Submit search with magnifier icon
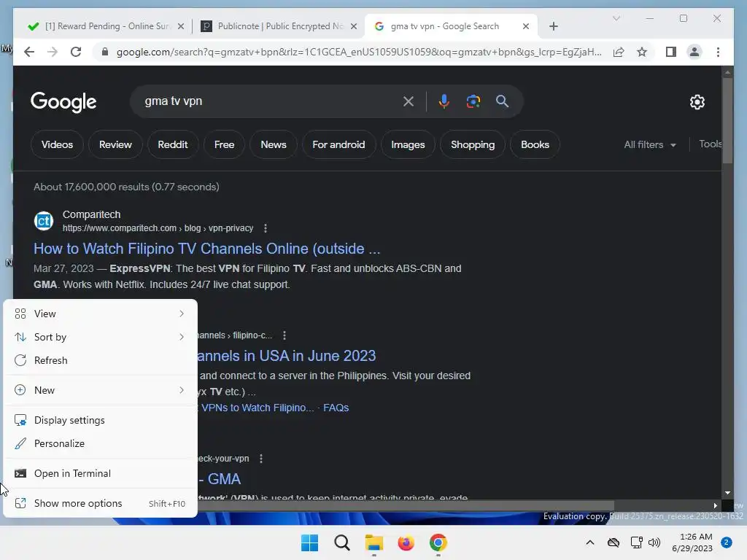The image size is (747, 560). click(x=502, y=101)
